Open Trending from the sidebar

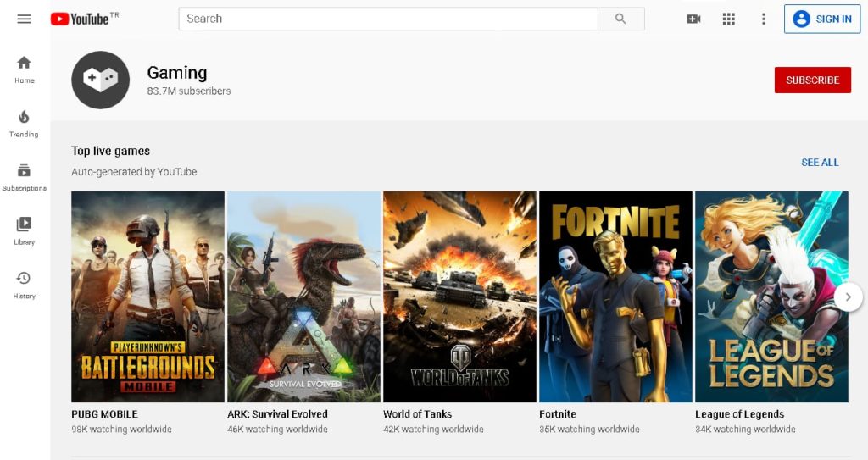click(24, 124)
